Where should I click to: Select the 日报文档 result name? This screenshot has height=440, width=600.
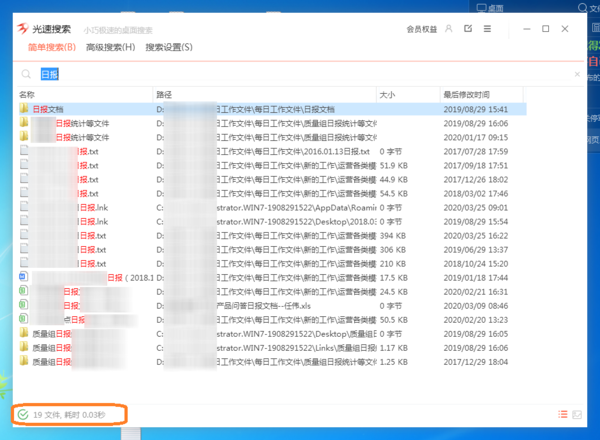click(x=48, y=109)
